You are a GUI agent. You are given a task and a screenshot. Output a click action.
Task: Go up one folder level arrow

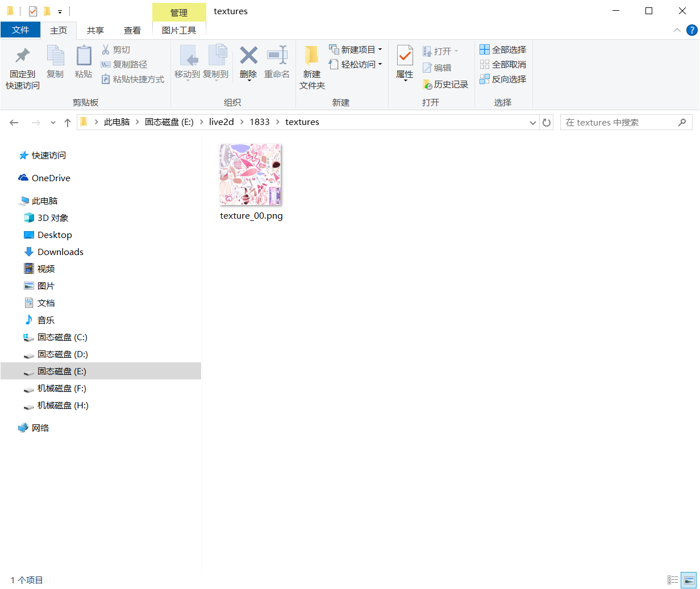(68, 122)
